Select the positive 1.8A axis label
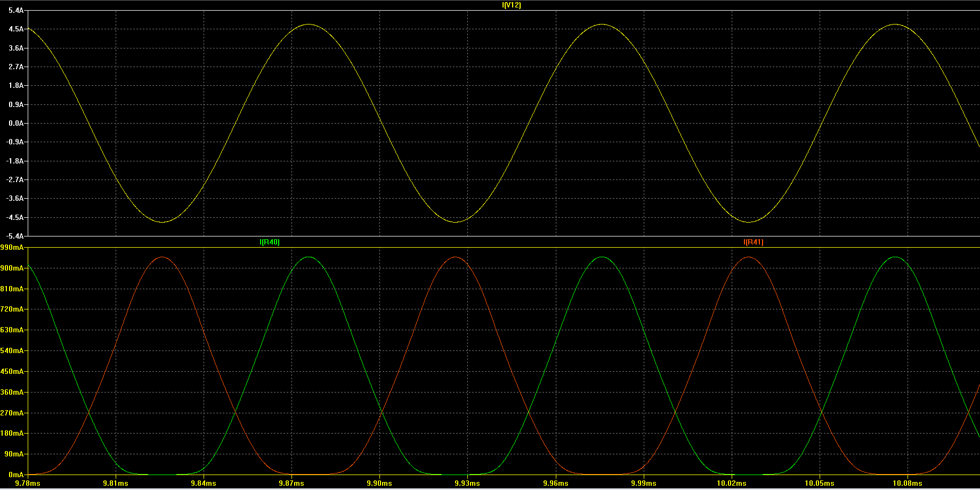980x490 pixels. (x=16, y=86)
